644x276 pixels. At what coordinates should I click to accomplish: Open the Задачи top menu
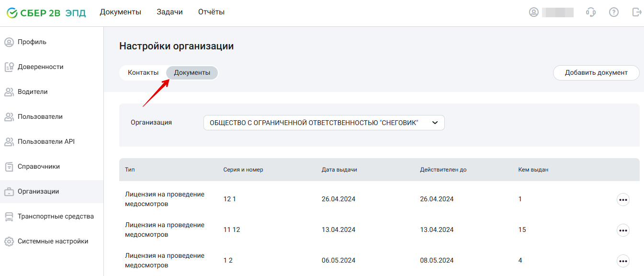(x=169, y=12)
